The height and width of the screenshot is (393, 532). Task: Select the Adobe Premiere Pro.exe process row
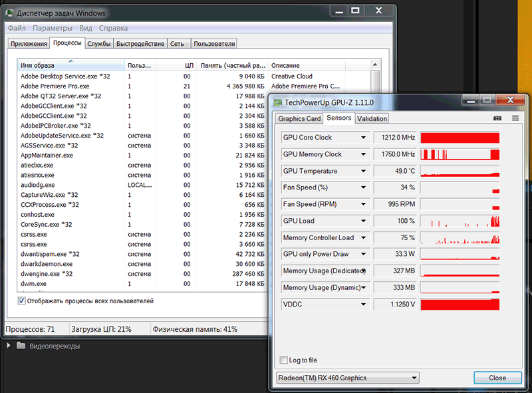pos(55,86)
